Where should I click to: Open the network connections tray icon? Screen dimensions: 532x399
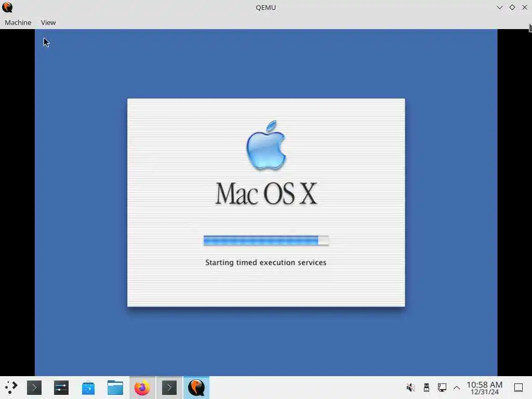pyautogui.click(x=442, y=388)
